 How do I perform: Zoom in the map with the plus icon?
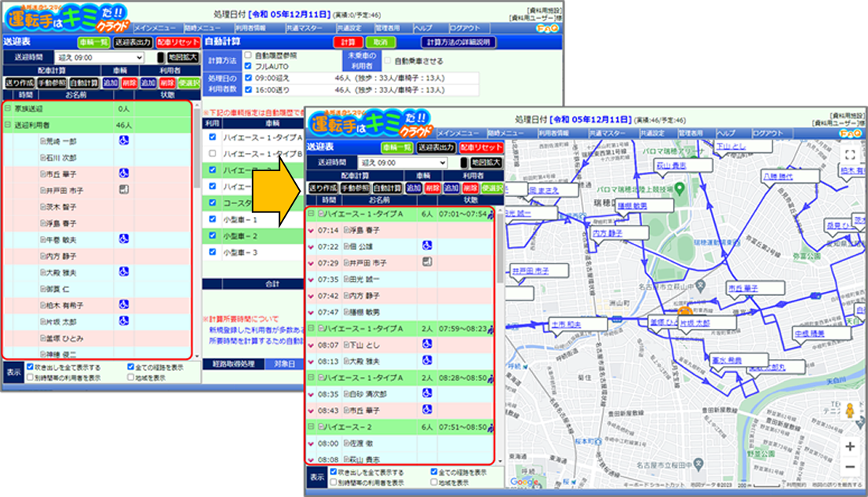point(850,447)
